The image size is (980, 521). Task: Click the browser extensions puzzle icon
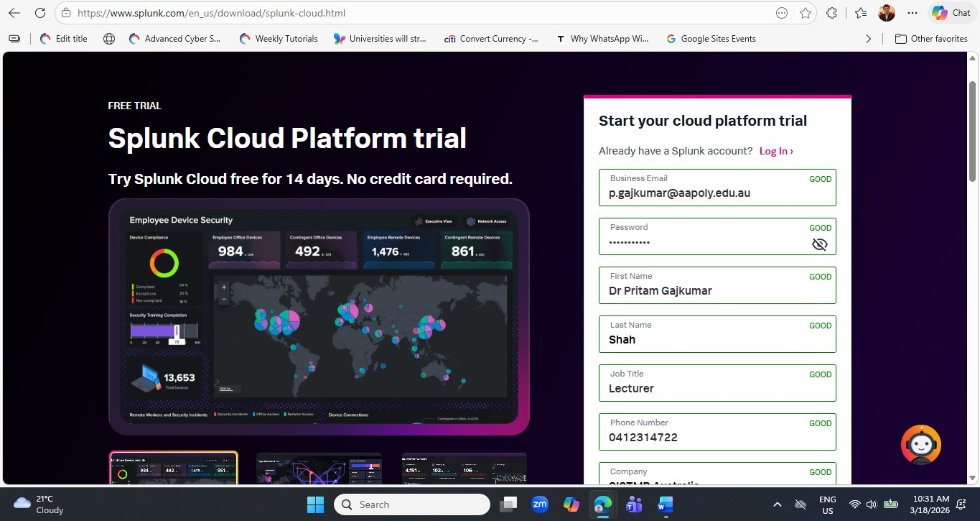(832, 12)
